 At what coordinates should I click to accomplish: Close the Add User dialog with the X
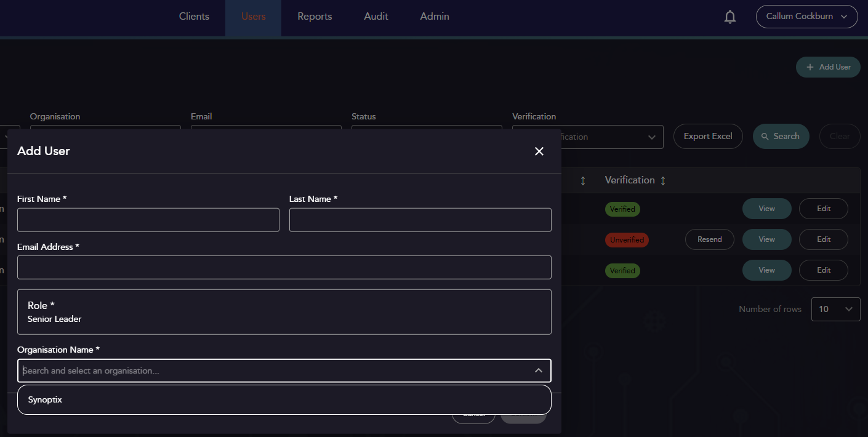tap(539, 151)
